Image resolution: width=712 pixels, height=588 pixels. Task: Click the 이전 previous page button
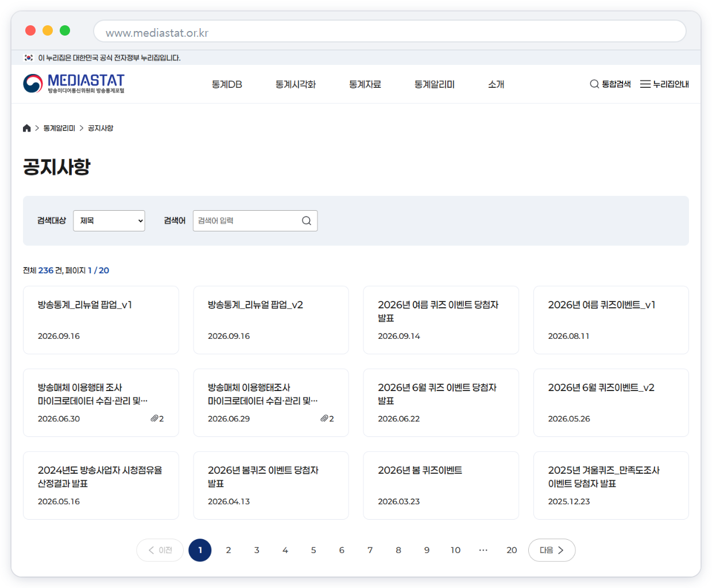click(160, 550)
